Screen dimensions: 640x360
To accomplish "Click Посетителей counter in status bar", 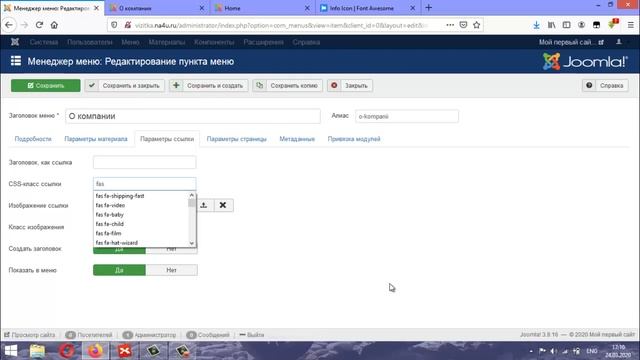I will pos(89,335).
